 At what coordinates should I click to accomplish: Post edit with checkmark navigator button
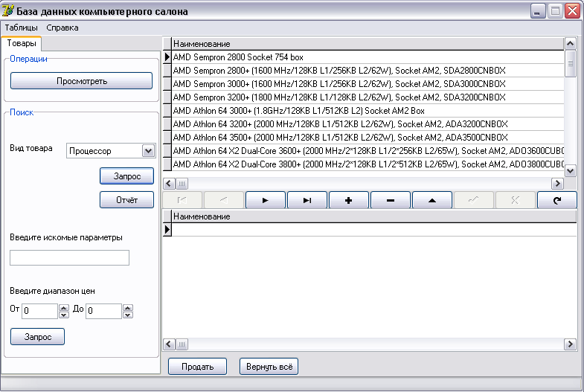coord(474,200)
